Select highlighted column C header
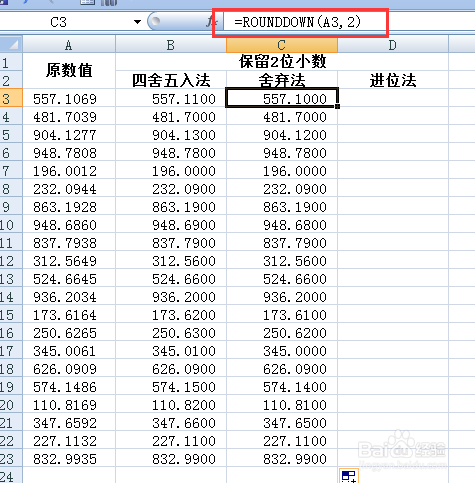 (282, 45)
